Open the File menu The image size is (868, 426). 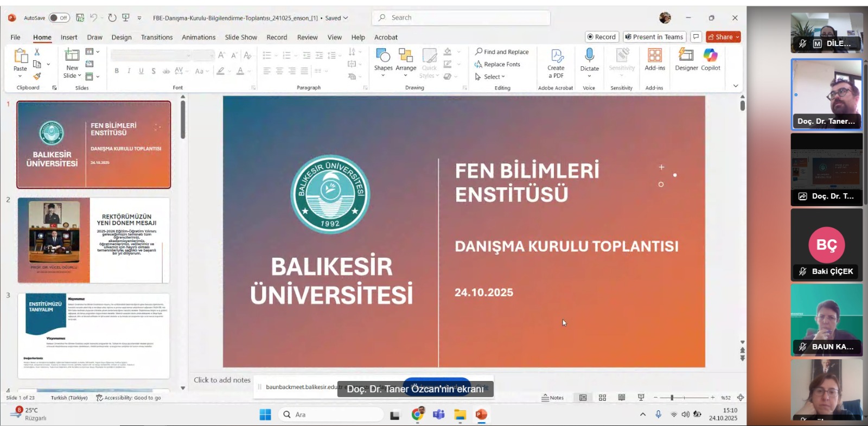pyautogui.click(x=16, y=37)
